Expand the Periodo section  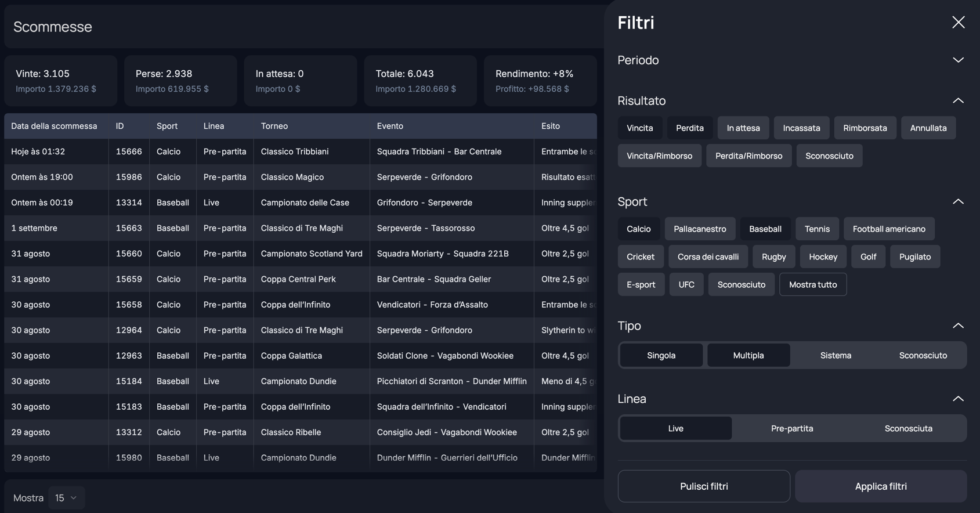[x=958, y=60]
